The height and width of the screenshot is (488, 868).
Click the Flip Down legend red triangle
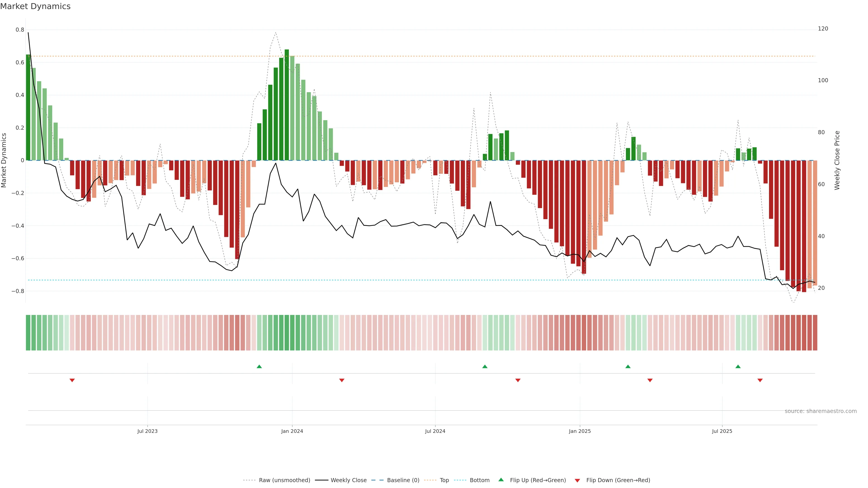pos(577,481)
